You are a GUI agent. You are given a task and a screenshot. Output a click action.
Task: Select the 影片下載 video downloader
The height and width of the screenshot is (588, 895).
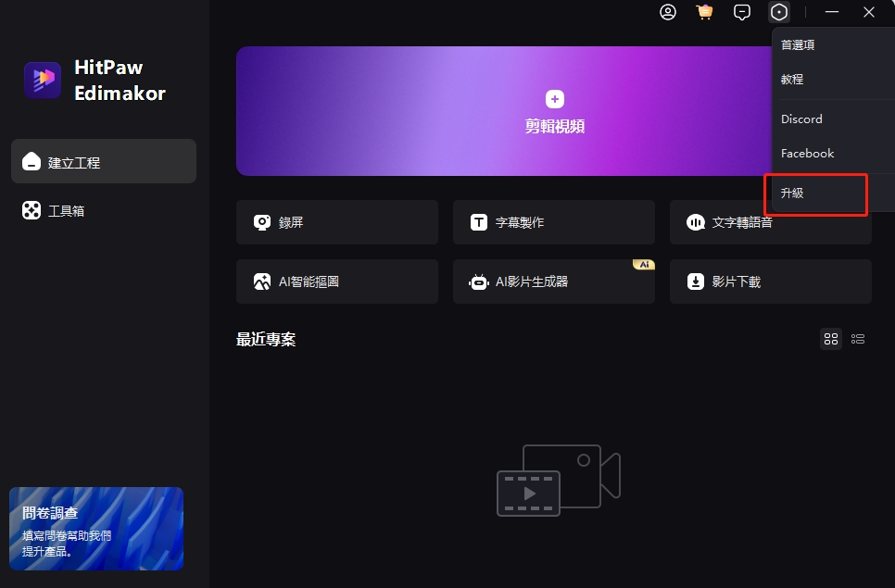click(770, 281)
